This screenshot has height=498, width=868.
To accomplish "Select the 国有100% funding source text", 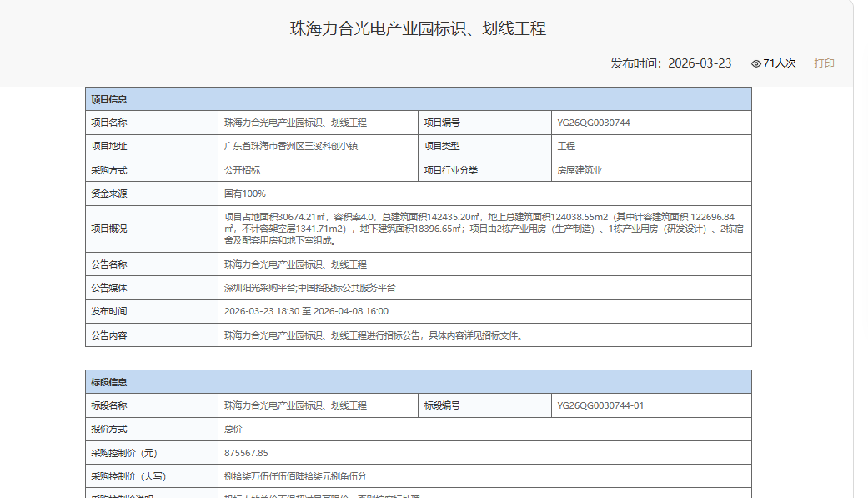I will click(x=247, y=193).
